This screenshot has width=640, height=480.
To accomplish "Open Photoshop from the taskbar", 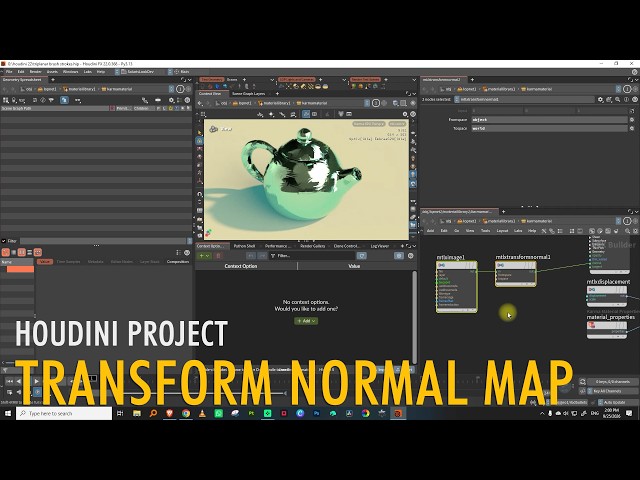I will click(316, 413).
